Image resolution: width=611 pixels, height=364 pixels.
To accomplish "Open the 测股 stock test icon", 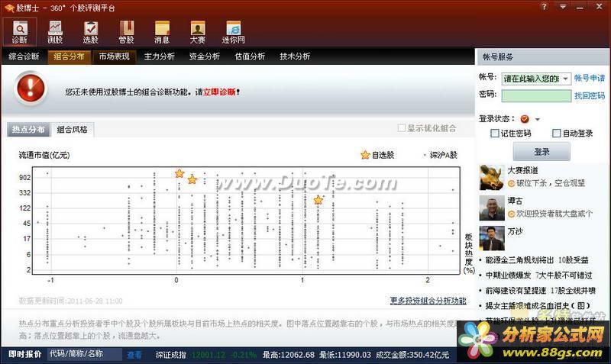I will click(x=55, y=31).
